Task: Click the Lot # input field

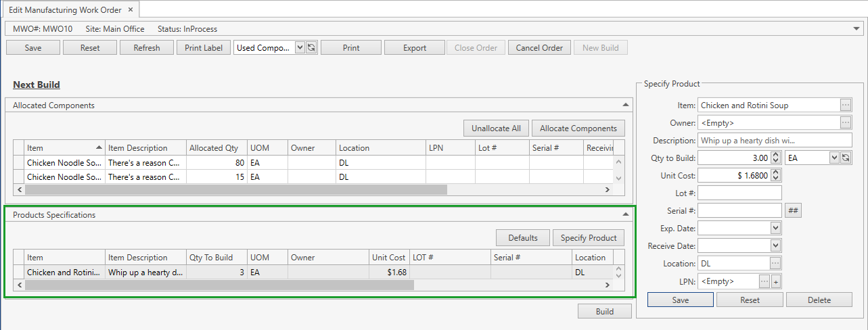Action: 739,193
